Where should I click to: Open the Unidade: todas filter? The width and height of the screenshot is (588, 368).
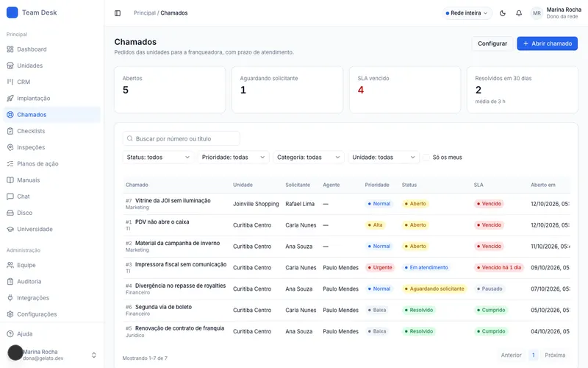pyautogui.click(x=384, y=158)
